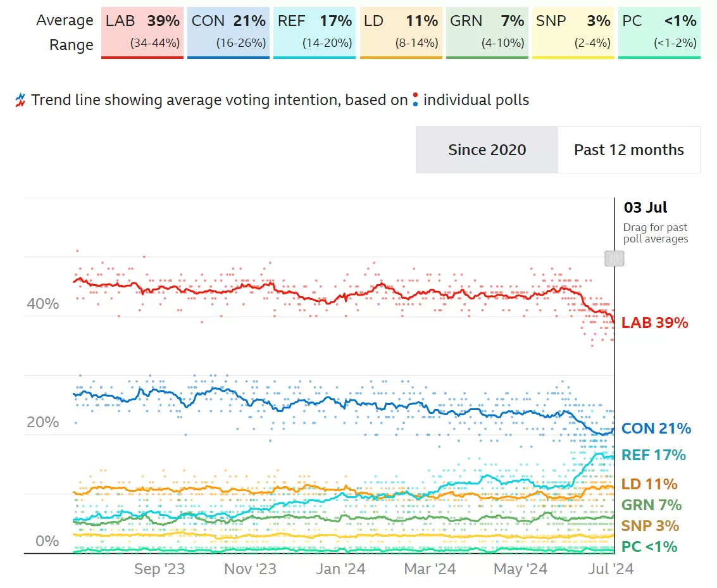Click the poll average drag handle

pyautogui.click(x=614, y=258)
